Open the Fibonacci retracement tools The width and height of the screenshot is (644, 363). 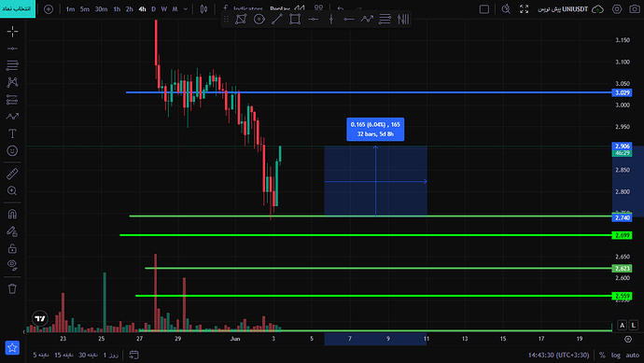point(12,65)
